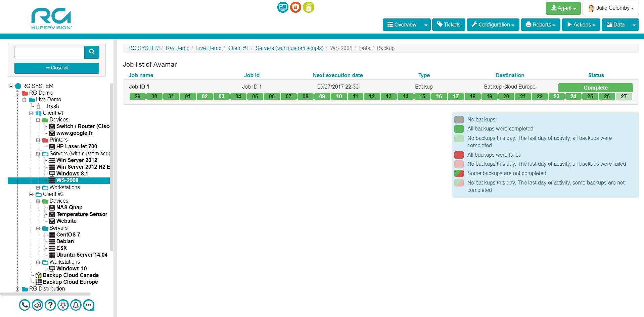
Task: Click the red All backups failed legend square
Action: coord(459,155)
